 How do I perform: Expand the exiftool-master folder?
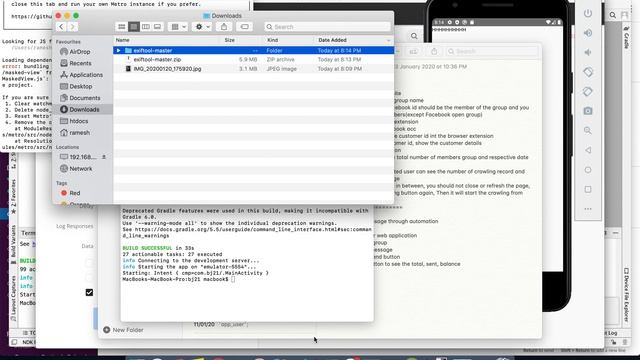pos(118,50)
